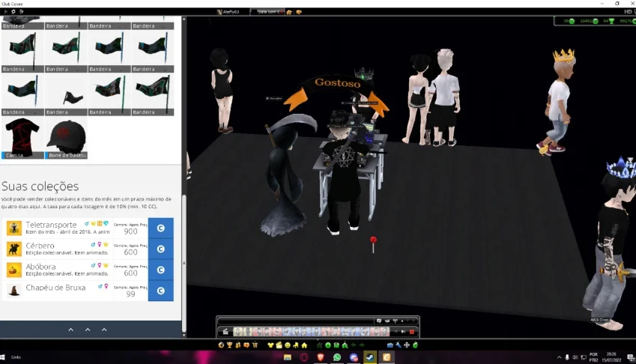Switch to the Sala room tab

(267, 12)
